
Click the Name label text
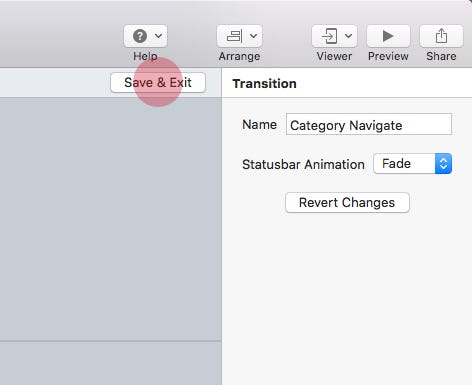tap(260, 125)
